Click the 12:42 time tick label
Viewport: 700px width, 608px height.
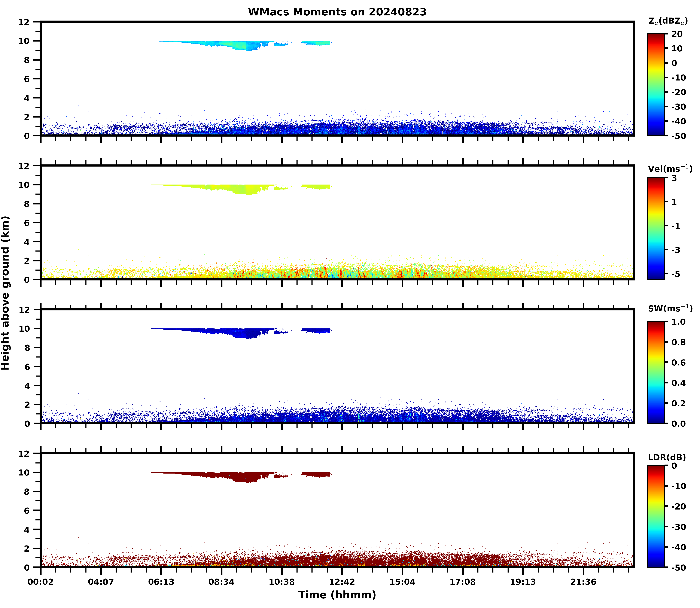[x=342, y=582]
